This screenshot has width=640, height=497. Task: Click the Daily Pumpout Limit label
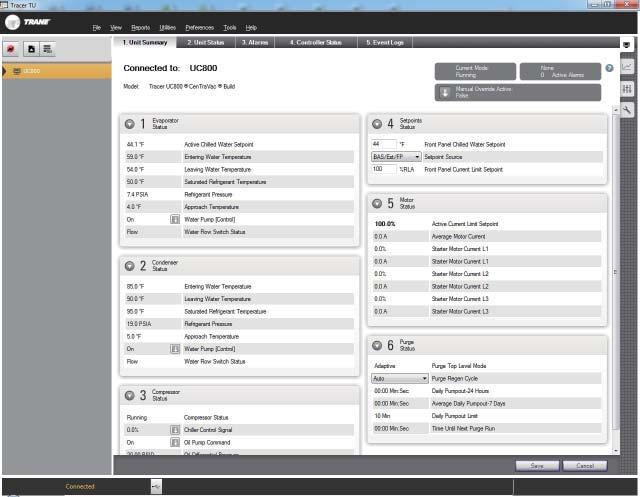pyautogui.click(x=455, y=416)
